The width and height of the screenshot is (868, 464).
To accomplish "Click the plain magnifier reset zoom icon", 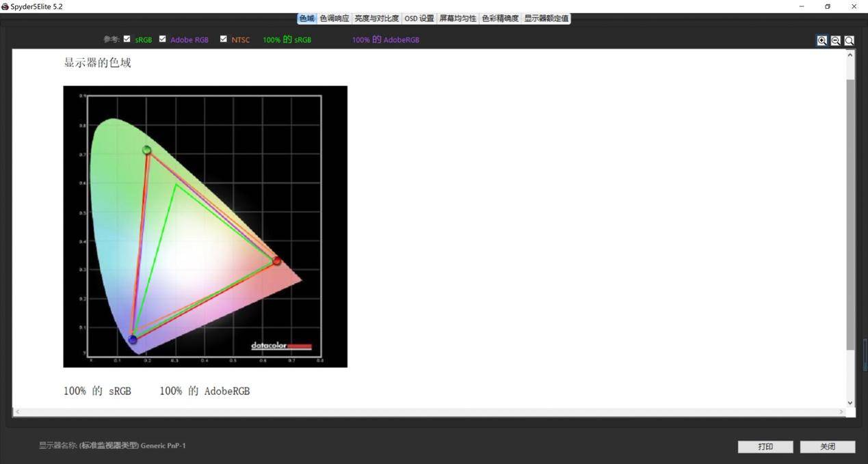I will 849,40.
